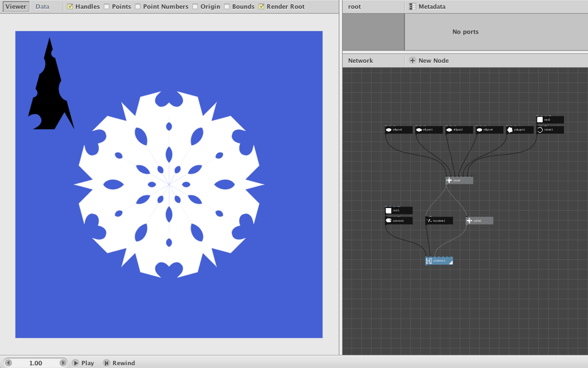Click the frame number field showing 1.00
This screenshot has height=368, width=588.
pos(36,363)
